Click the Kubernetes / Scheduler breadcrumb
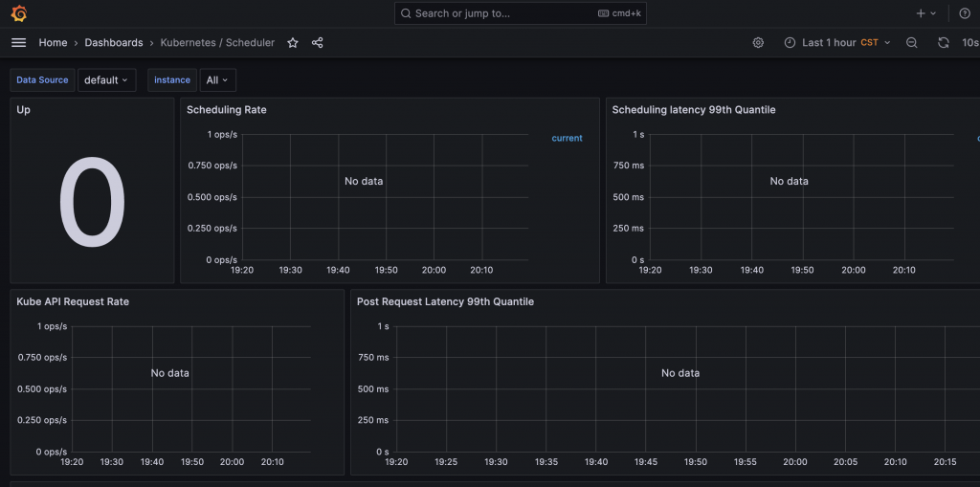 click(x=217, y=42)
